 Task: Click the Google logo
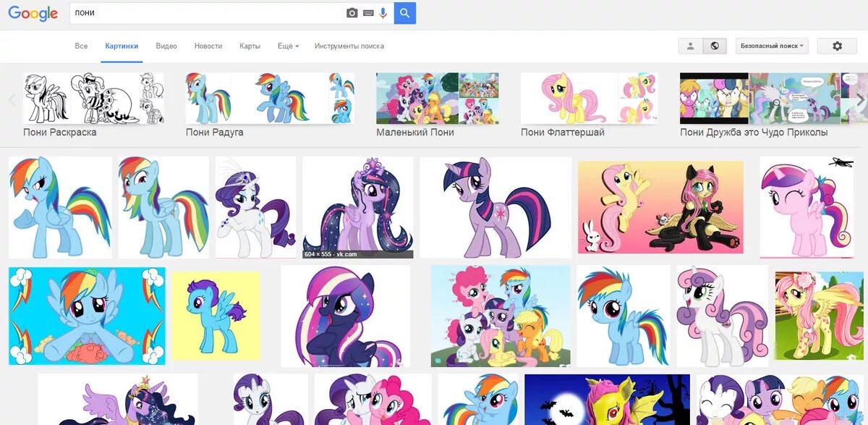coord(33,13)
